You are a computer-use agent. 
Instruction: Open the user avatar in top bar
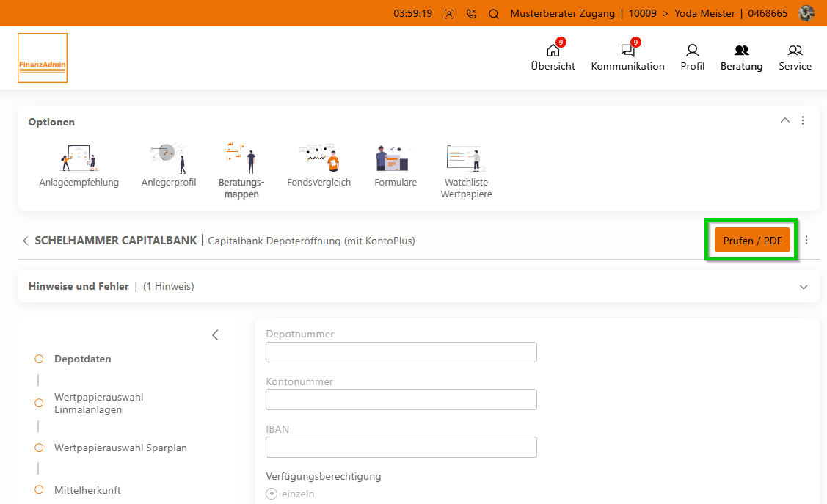[806, 13]
